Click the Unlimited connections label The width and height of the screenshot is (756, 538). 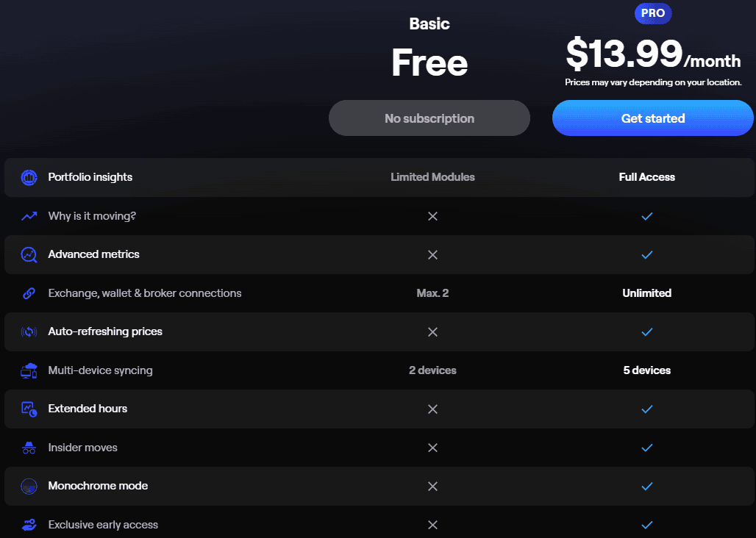[647, 293]
